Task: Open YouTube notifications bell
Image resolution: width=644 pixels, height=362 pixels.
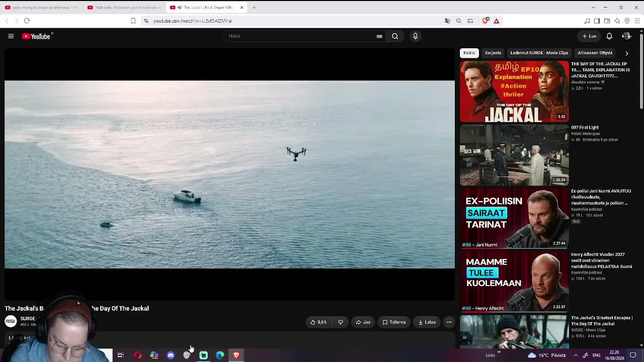Action: 609,36
